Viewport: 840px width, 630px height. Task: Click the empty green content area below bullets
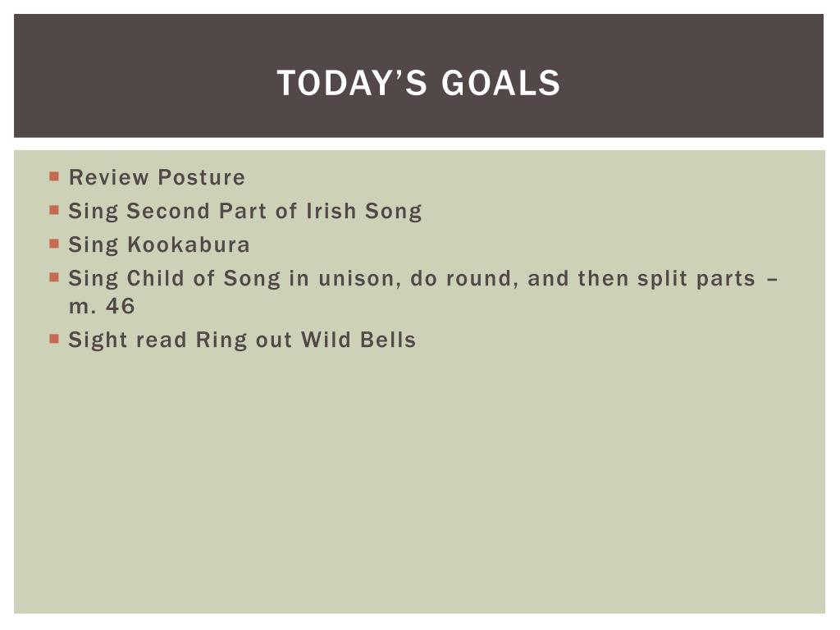coord(419,482)
